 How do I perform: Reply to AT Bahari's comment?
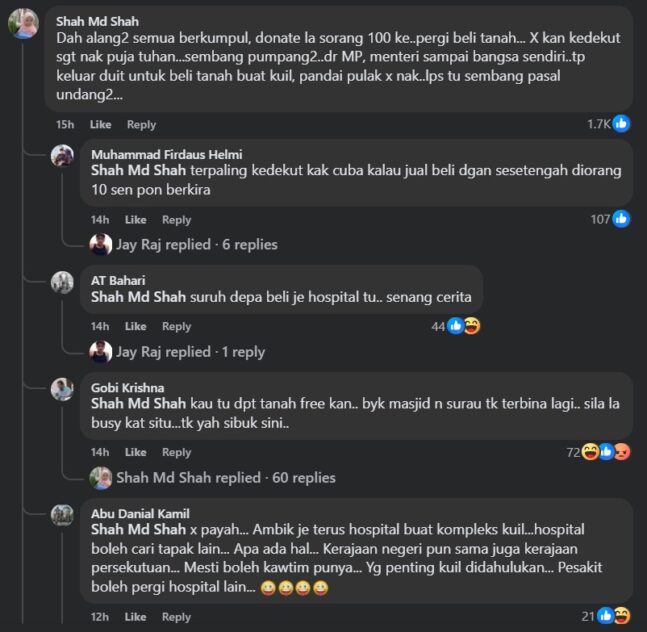click(x=176, y=327)
